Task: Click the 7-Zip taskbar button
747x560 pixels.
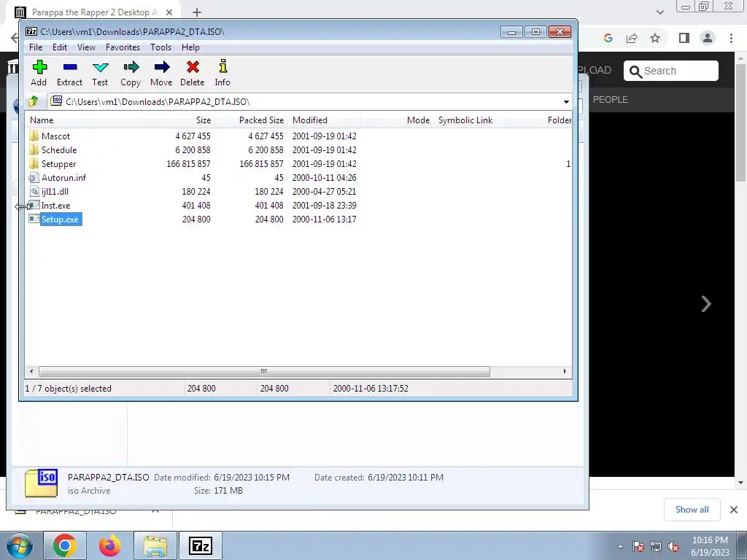Action: click(201, 545)
